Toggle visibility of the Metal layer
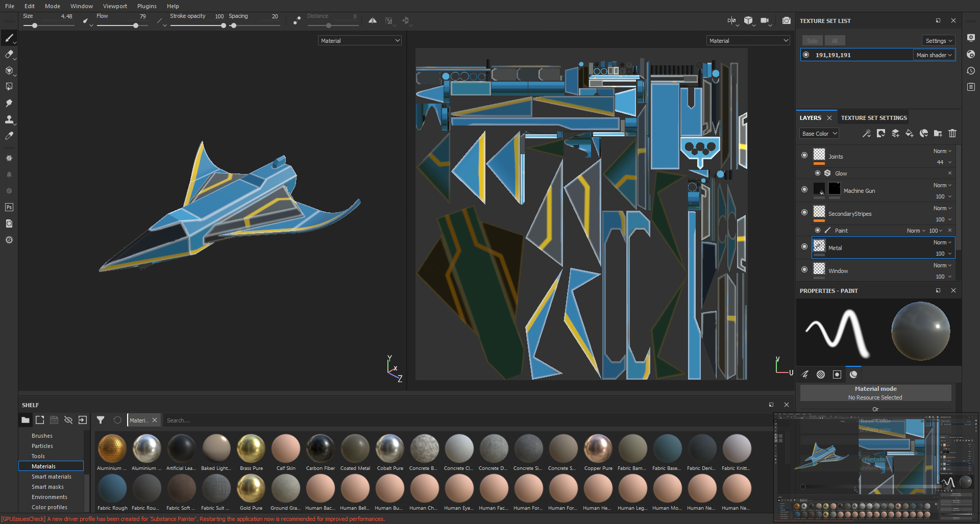Viewport: 980px width, 524px height. click(x=804, y=246)
